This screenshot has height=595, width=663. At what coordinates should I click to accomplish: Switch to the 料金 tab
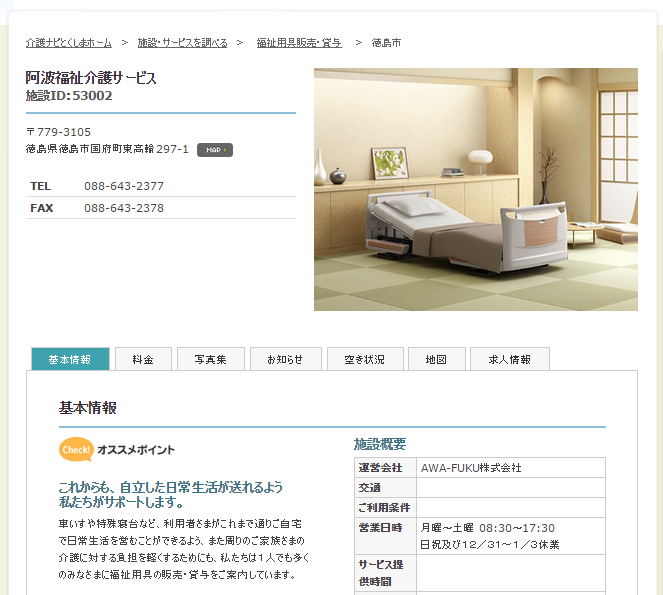142,359
